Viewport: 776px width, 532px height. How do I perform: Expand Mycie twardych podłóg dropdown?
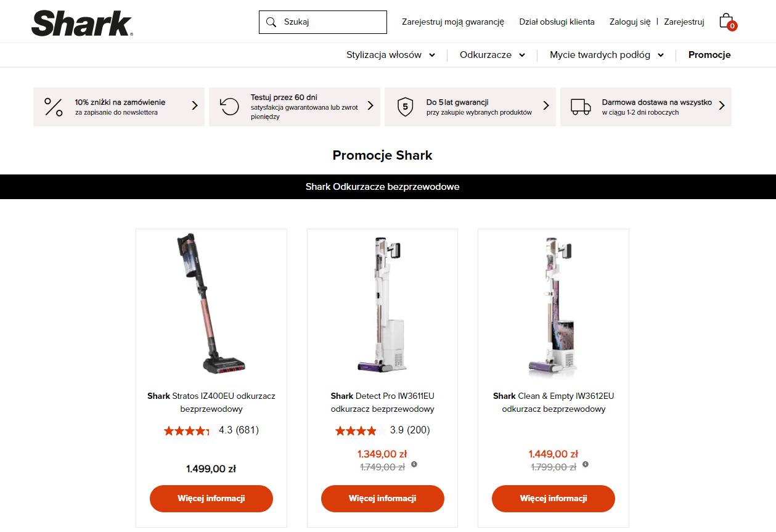607,55
